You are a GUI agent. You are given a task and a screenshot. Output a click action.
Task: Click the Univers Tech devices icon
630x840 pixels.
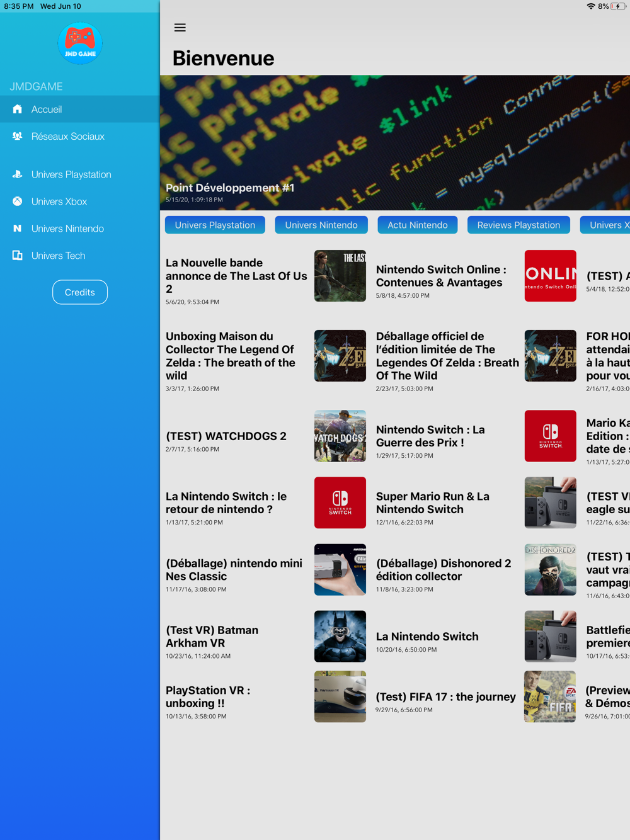[18, 256]
